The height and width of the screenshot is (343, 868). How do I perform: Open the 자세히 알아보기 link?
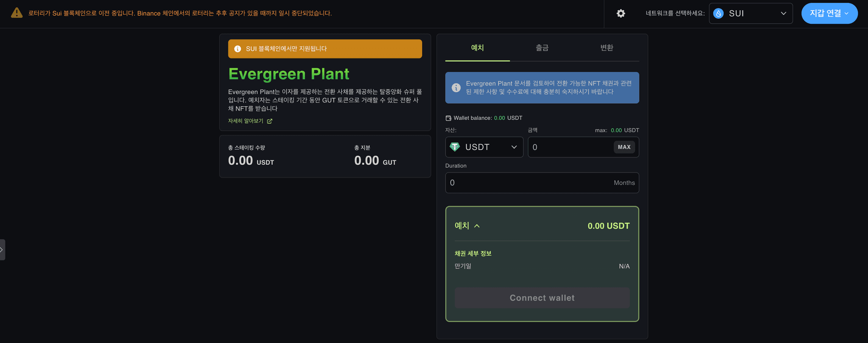click(246, 121)
